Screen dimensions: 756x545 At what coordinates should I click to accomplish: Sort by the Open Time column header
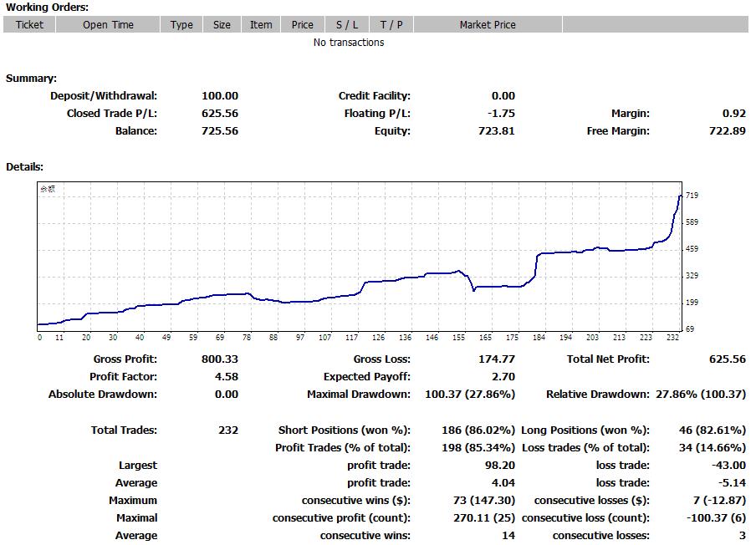click(x=108, y=25)
